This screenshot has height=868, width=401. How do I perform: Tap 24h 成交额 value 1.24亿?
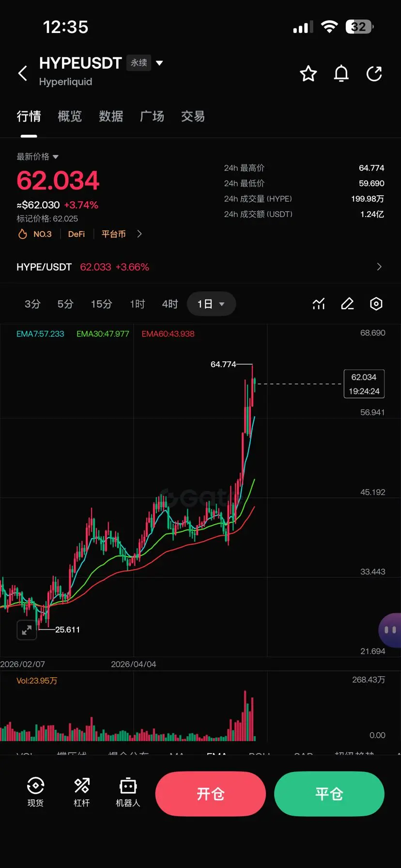pos(372,215)
